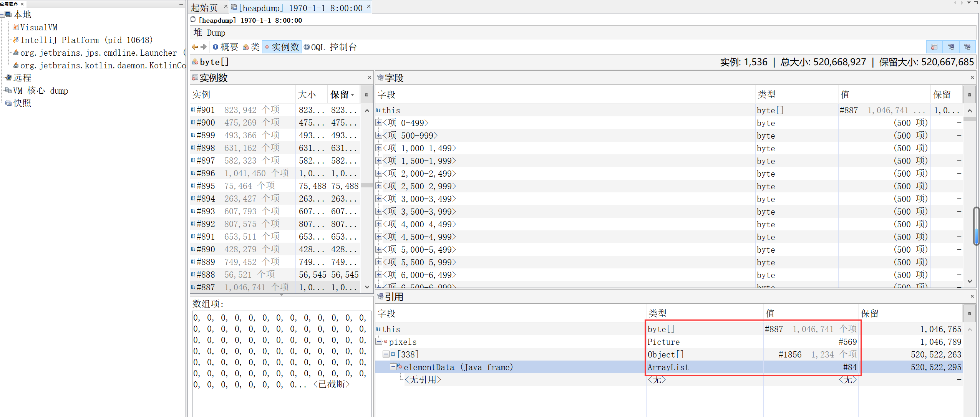The height and width of the screenshot is (417, 980).
Task: Open the document list dropdown arrow
Action: pos(968,3)
